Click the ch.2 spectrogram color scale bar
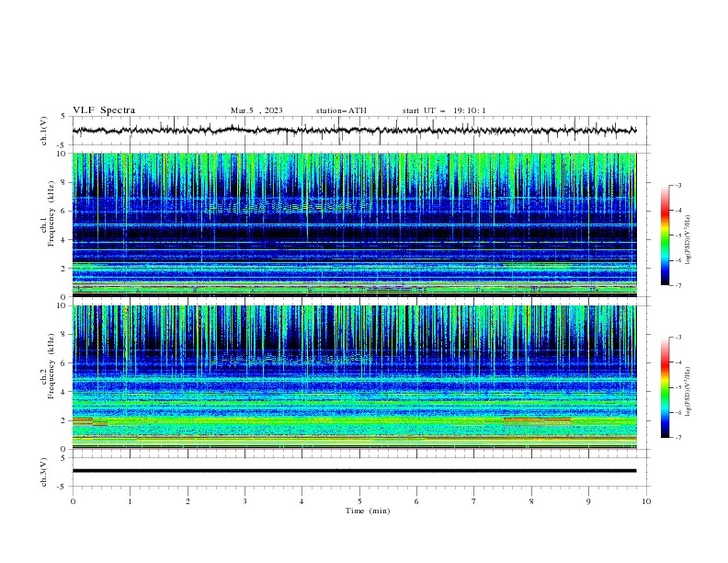Screen dimensions: 728x563 [665, 387]
